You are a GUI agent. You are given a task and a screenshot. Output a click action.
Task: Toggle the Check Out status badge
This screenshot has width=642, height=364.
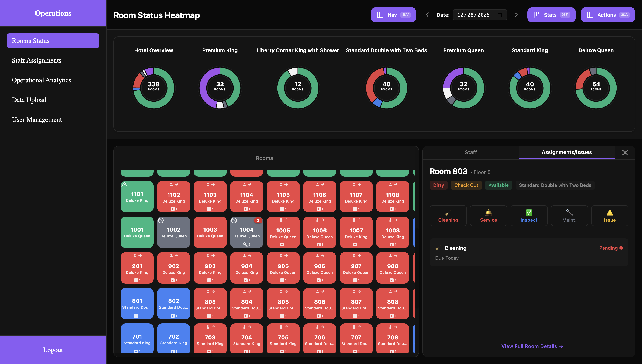pos(466,185)
